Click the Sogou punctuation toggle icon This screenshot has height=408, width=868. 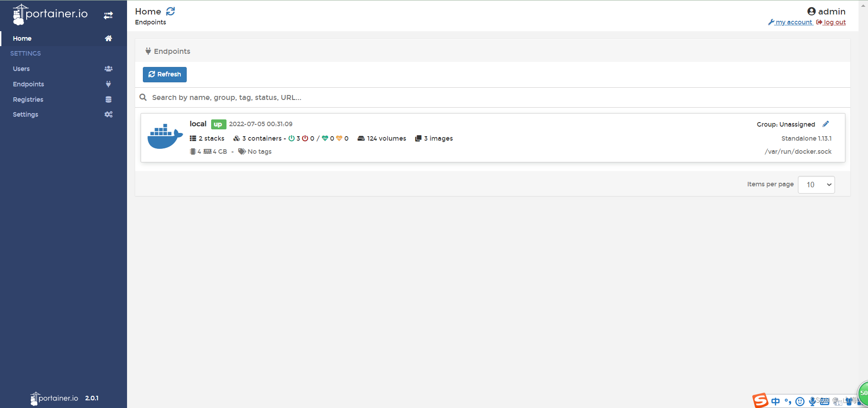pos(788,401)
